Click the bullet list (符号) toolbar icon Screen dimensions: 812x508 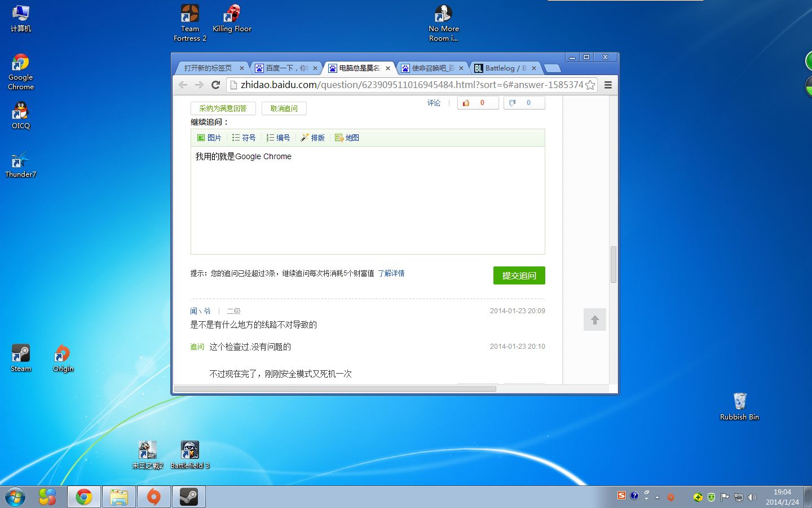(x=236, y=138)
